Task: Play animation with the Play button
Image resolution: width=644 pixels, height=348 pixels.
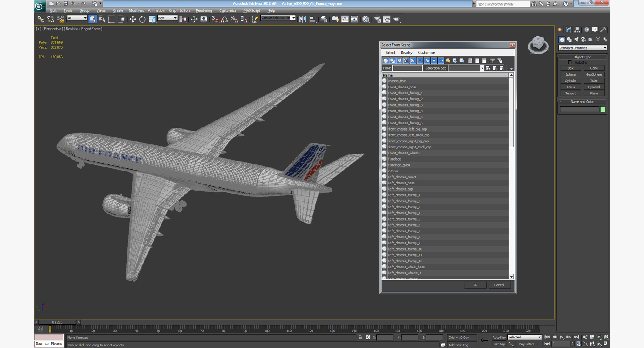Action: pyautogui.click(x=562, y=337)
